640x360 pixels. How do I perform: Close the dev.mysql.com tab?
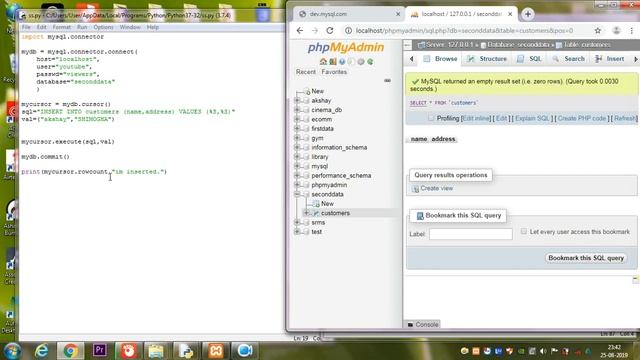398,14
